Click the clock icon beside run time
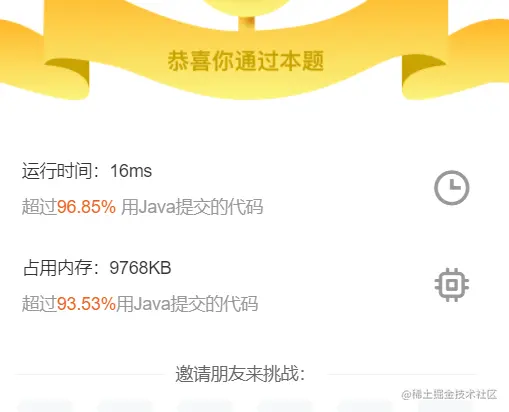Screen dimensions: 509x412 click(x=452, y=187)
